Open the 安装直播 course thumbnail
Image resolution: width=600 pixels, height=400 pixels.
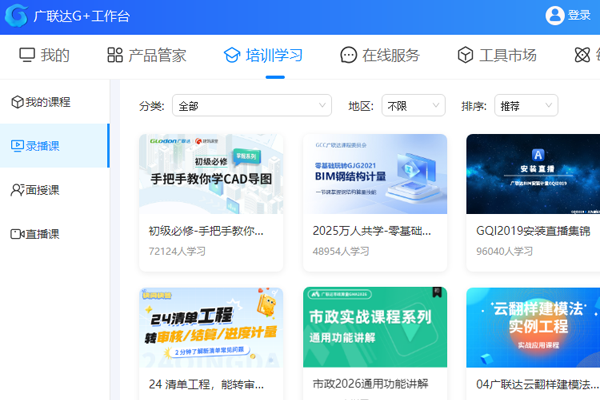coord(533,174)
